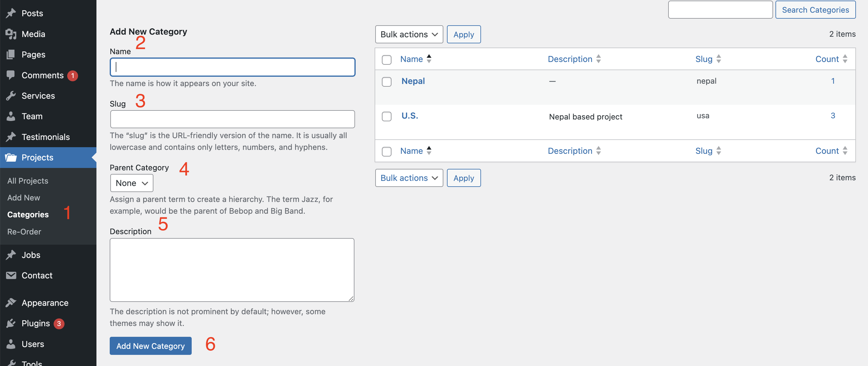
Task: Focus the Slug input field
Action: 232,119
